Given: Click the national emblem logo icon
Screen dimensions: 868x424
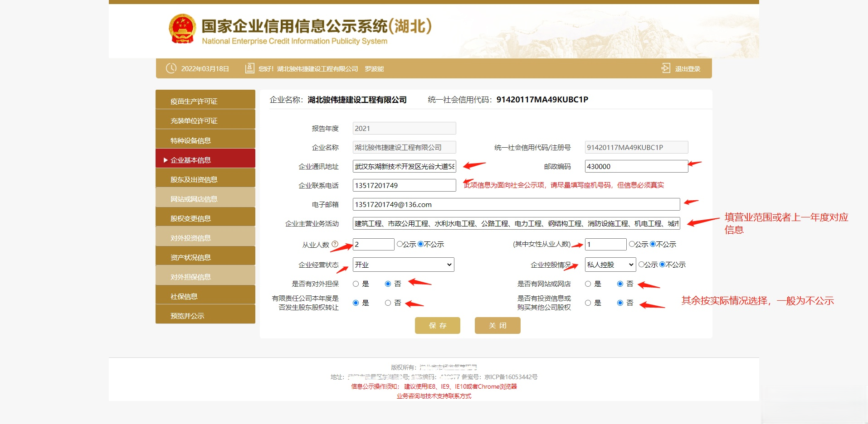Looking at the screenshot, I should [182, 29].
